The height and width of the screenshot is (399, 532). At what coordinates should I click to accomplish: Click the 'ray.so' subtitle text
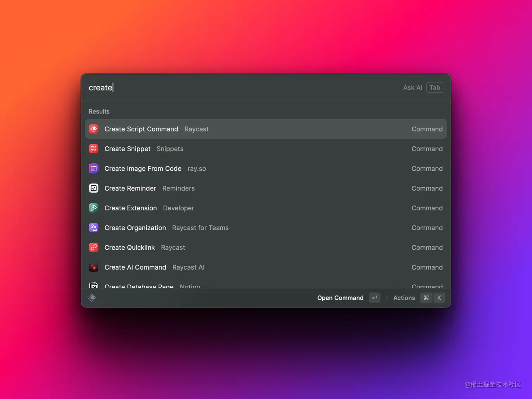tap(197, 169)
